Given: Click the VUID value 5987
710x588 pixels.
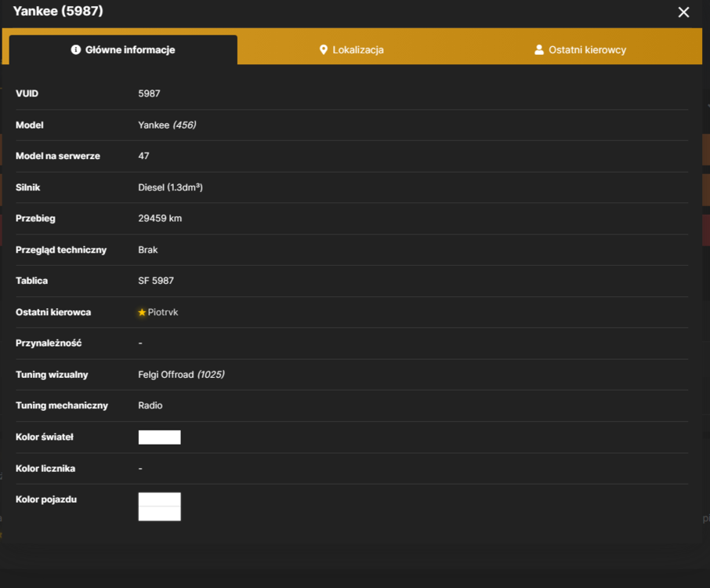Looking at the screenshot, I should (x=149, y=93).
